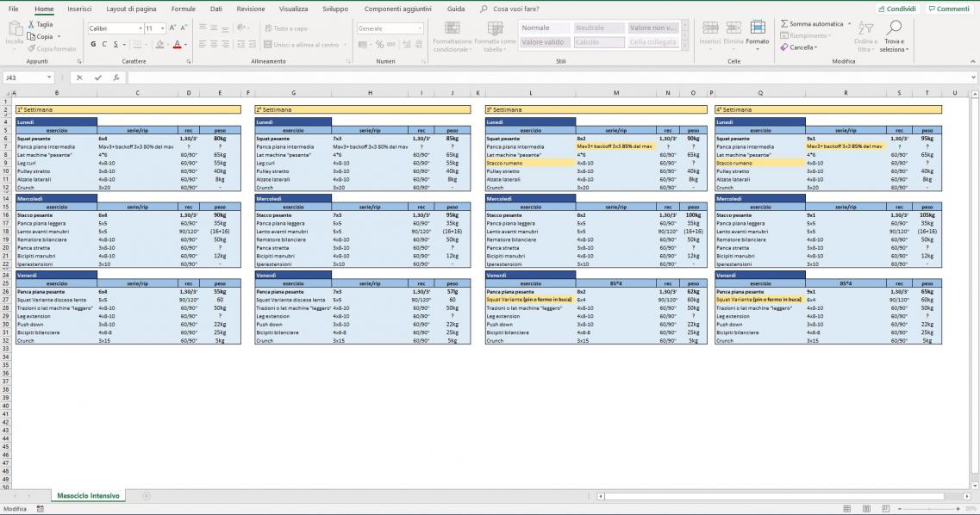Click the Somma automatica sigma icon
Screen dimensions: 980x515
(x=784, y=24)
